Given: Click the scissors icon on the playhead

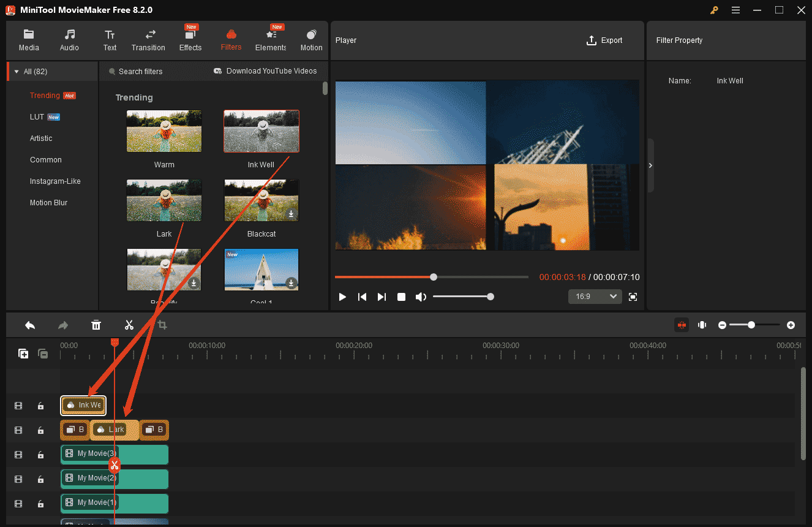Looking at the screenshot, I should pyautogui.click(x=115, y=465).
